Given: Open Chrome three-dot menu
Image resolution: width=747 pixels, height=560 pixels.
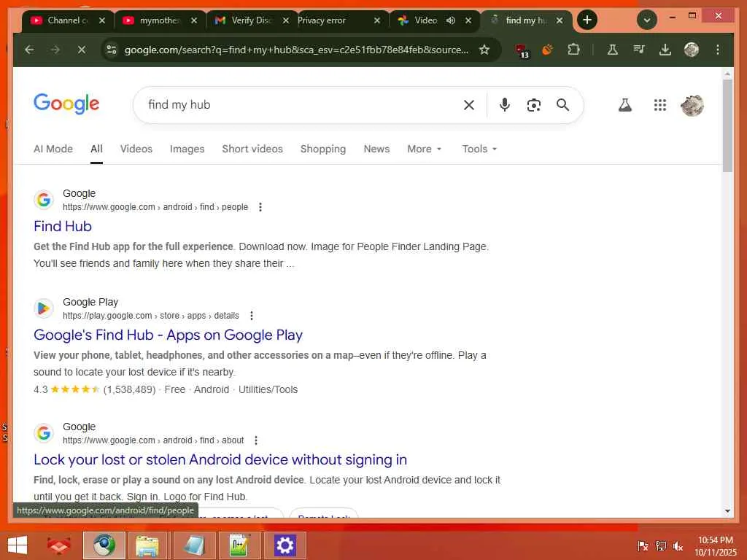Looking at the screenshot, I should click(718, 50).
